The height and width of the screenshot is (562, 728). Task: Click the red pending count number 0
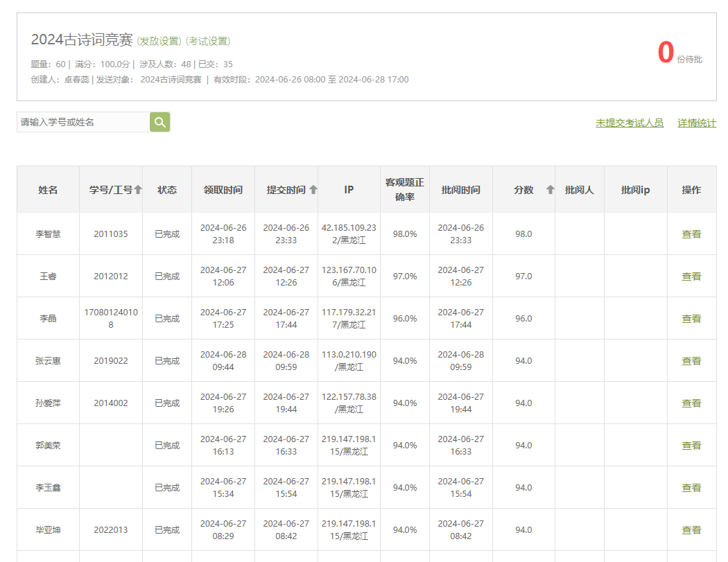click(x=665, y=53)
